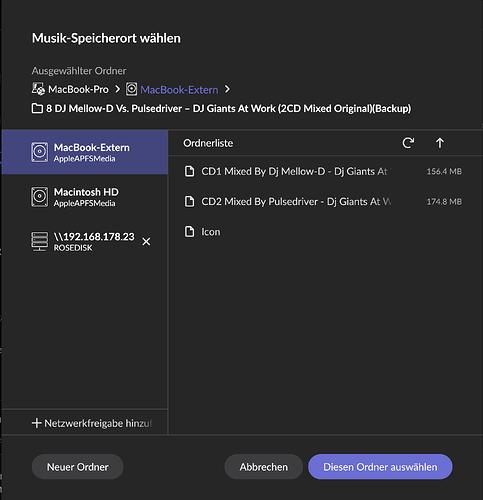Go up one folder level arrow

pyautogui.click(x=440, y=143)
